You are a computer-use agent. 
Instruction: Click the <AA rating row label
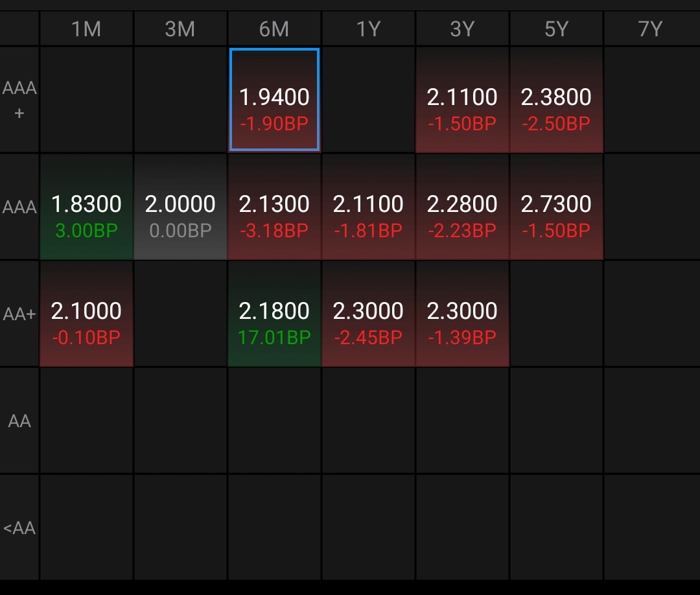coord(19,528)
